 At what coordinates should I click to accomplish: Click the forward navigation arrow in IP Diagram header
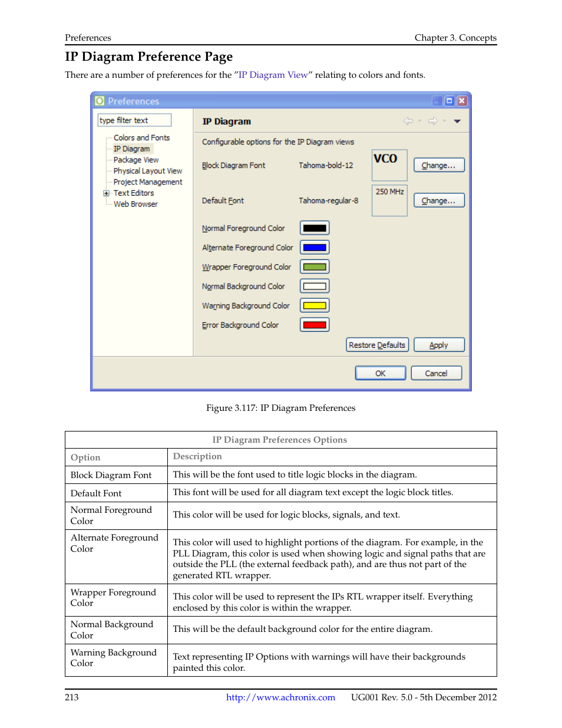[432, 120]
